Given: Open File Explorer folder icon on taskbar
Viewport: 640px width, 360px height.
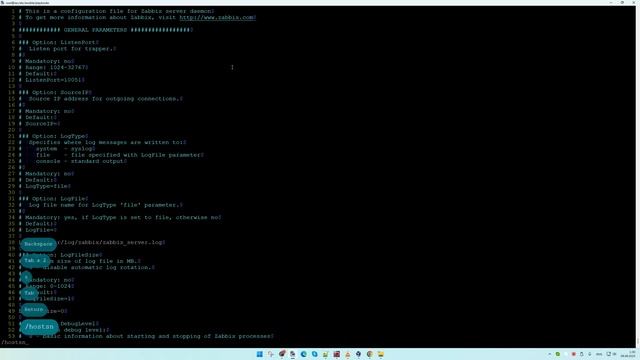Looking at the screenshot, I should 381,354.
